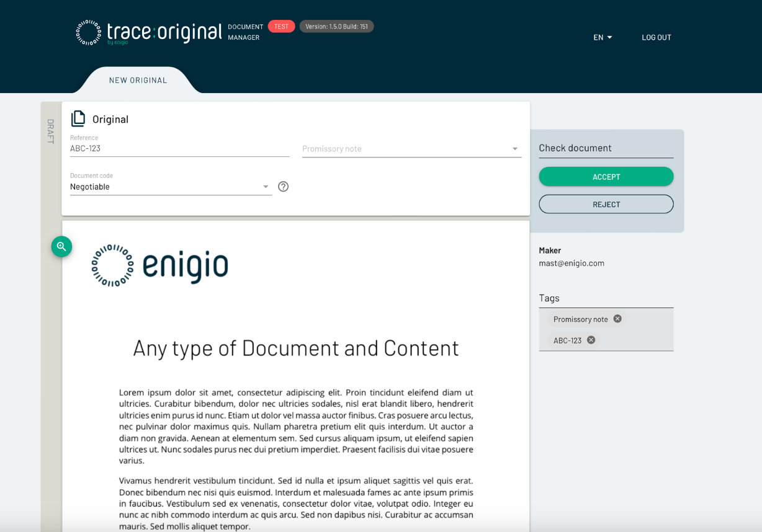
Task: Click the red TEST badge
Action: [x=281, y=27]
